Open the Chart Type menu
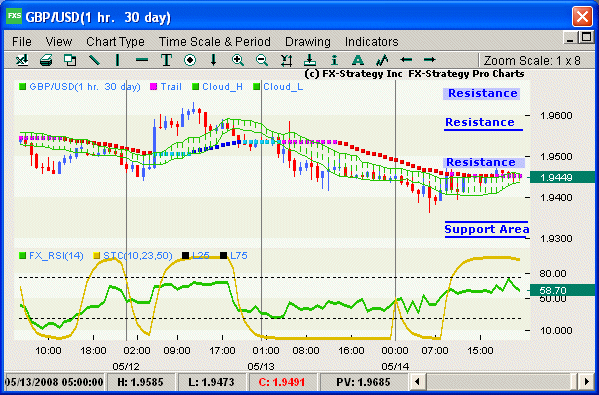 coord(115,41)
